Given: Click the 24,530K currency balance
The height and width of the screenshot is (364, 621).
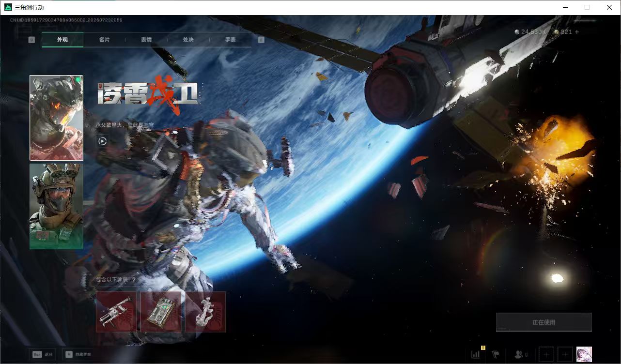Looking at the screenshot, I should [530, 32].
